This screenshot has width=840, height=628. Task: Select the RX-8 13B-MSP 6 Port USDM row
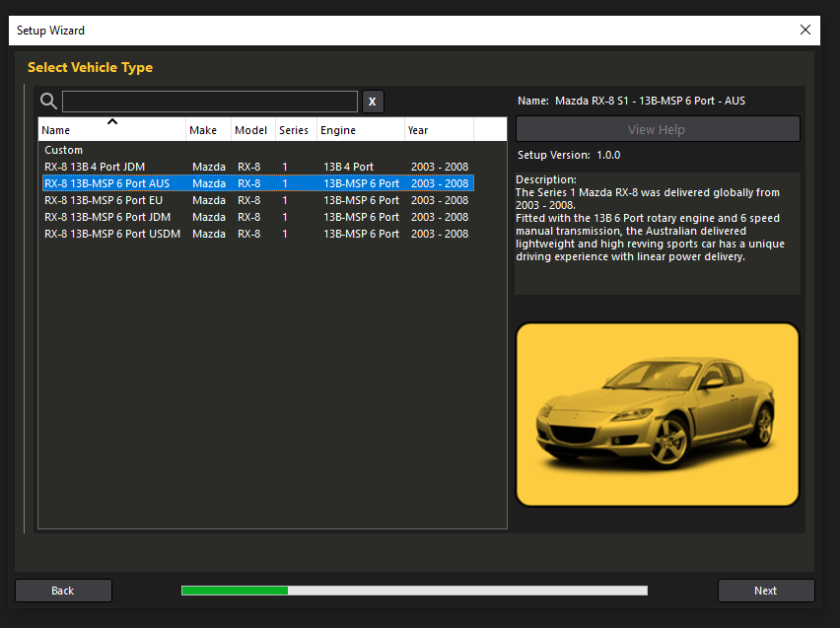[258, 234]
